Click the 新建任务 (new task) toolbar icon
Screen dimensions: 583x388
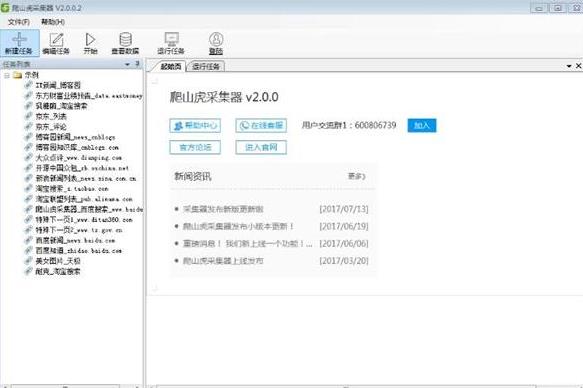tap(19, 43)
